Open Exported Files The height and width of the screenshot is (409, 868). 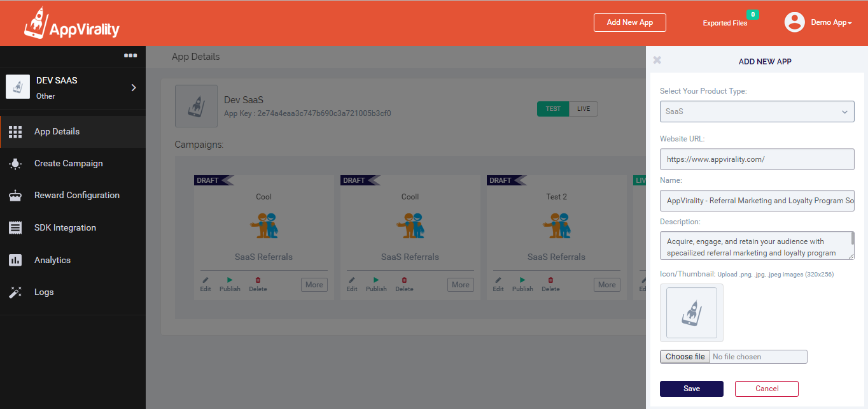725,23
